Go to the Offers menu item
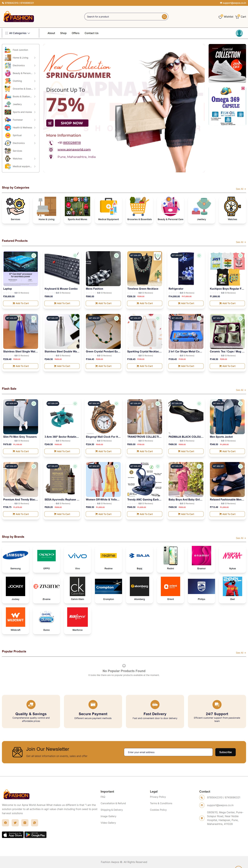Image resolution: width=248 pixels, height=868 pixels. (76, 33)
